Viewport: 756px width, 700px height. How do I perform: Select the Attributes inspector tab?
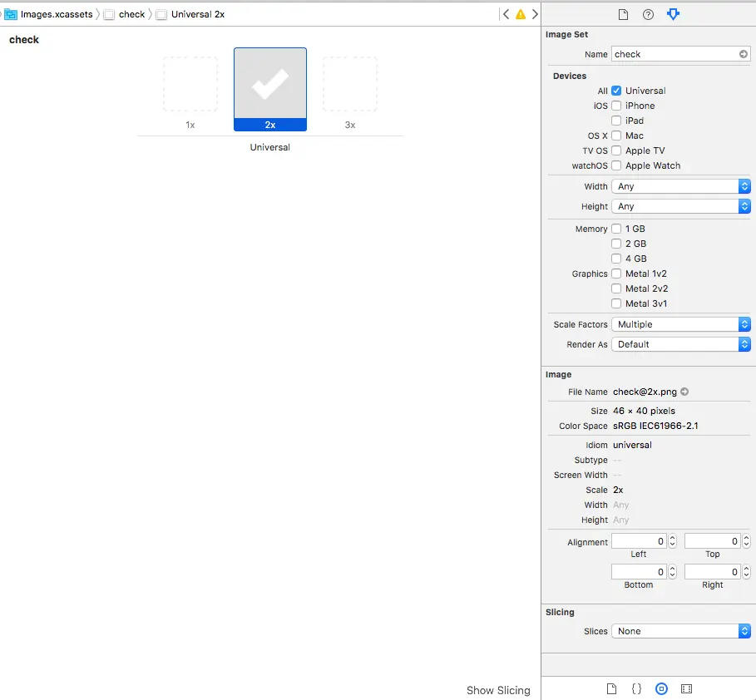(x=673, y=14)
